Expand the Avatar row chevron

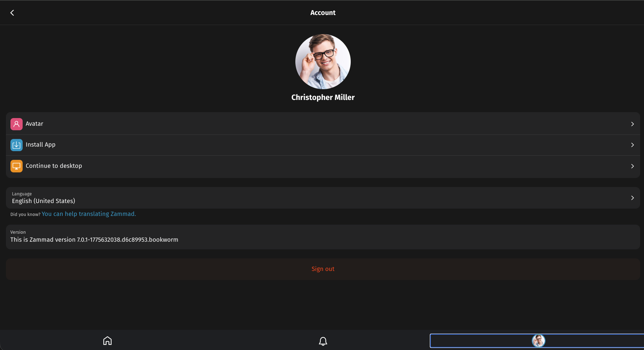[632, 124]
